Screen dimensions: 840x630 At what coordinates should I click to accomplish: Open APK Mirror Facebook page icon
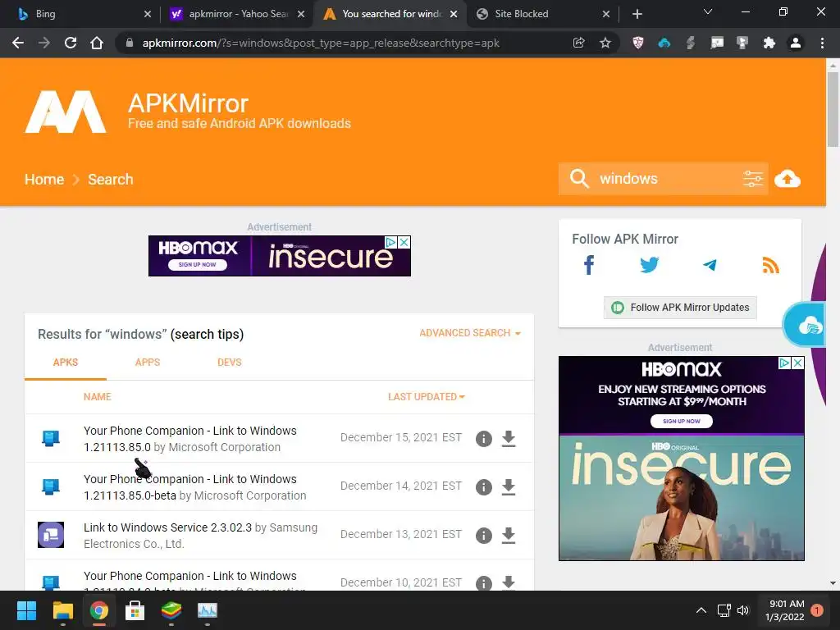point(589,265)
